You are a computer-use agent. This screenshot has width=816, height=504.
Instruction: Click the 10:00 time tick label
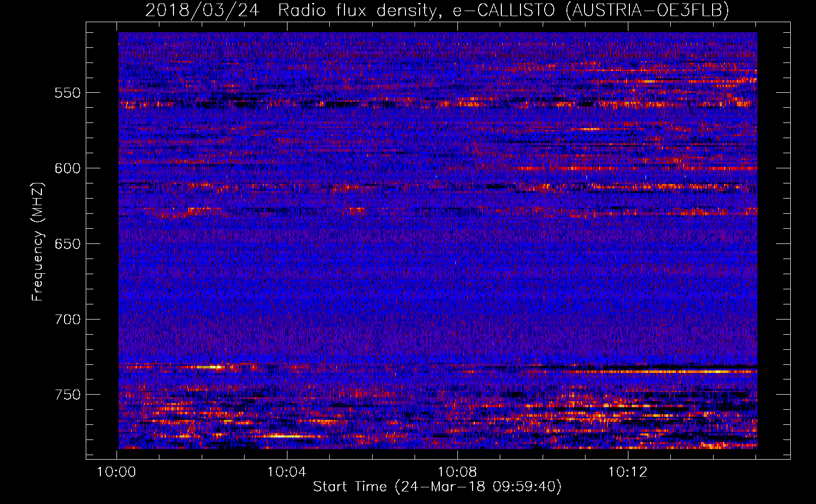point(116,472)
